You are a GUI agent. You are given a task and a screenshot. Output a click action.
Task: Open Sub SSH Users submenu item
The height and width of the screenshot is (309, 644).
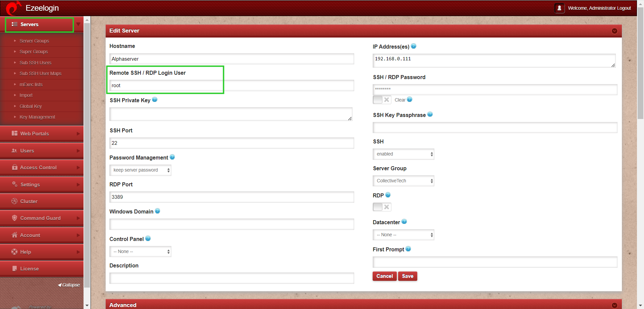35,63
